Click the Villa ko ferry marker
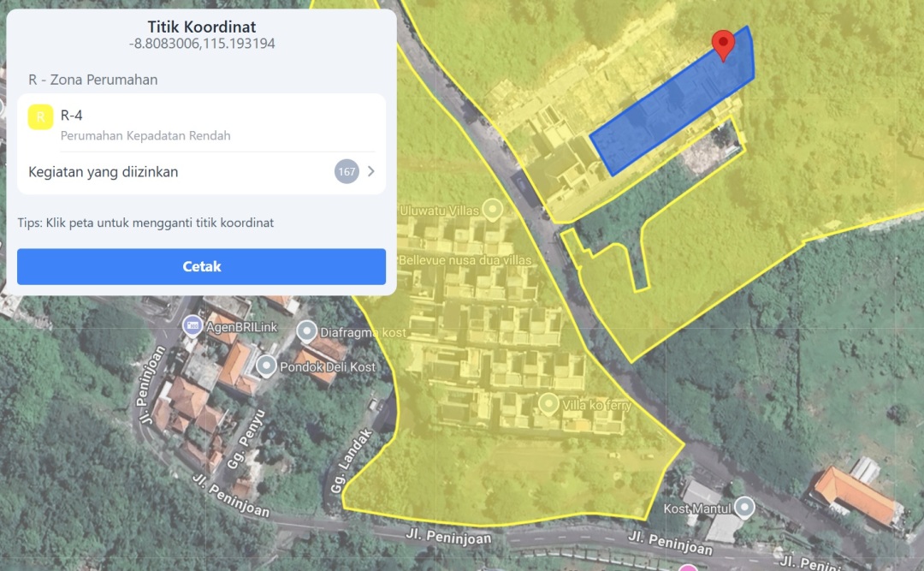The width and height of the screenshot is (924, 571). click(x=548, y=404)
